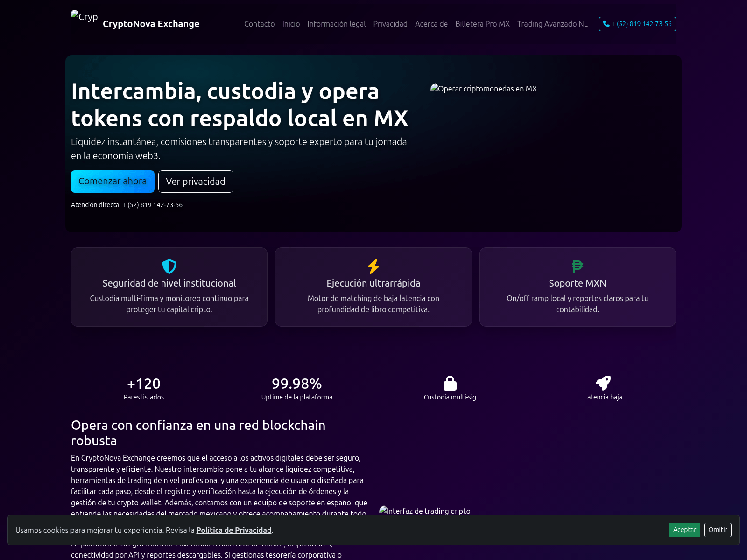The height and width of the screenshot is (560, 747).
Task: Navigate to Acerca de
Action: (431, 24)
